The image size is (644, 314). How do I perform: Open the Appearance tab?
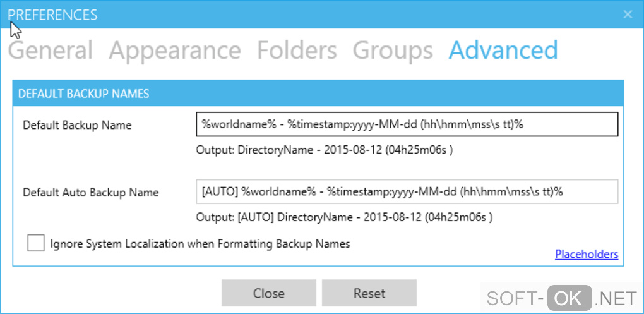pos(175,51)
